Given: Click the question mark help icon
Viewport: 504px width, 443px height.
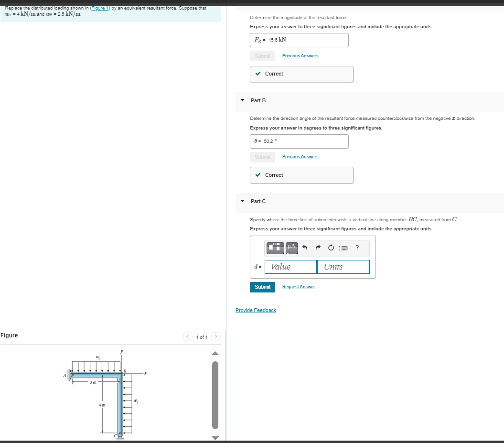Looking at the screenshot, I should pyautogui.click(x=357, y=248).
